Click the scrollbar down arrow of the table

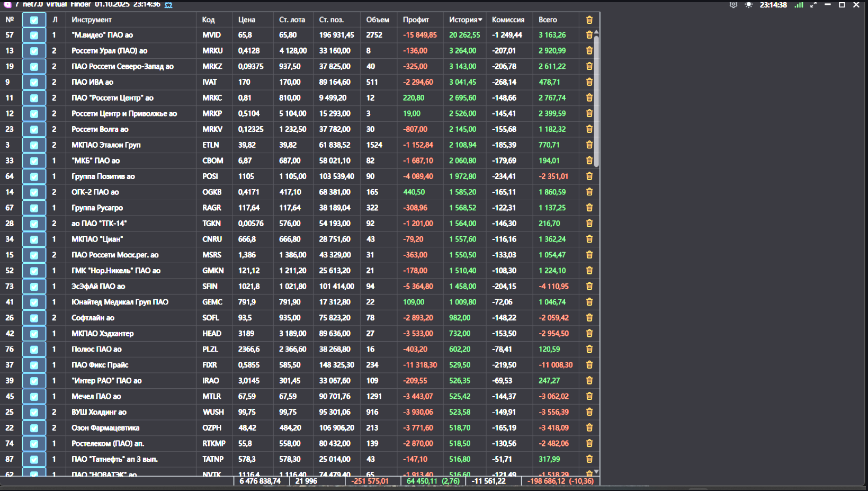pos(596,471)
